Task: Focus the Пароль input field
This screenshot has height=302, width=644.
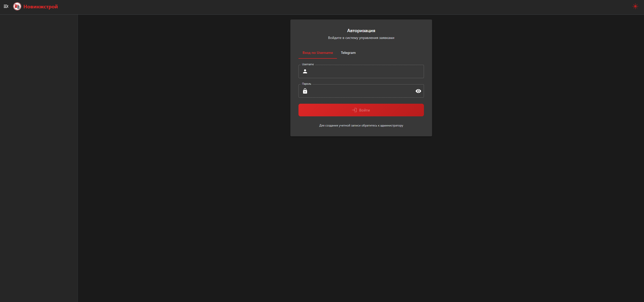Action: 359,91
